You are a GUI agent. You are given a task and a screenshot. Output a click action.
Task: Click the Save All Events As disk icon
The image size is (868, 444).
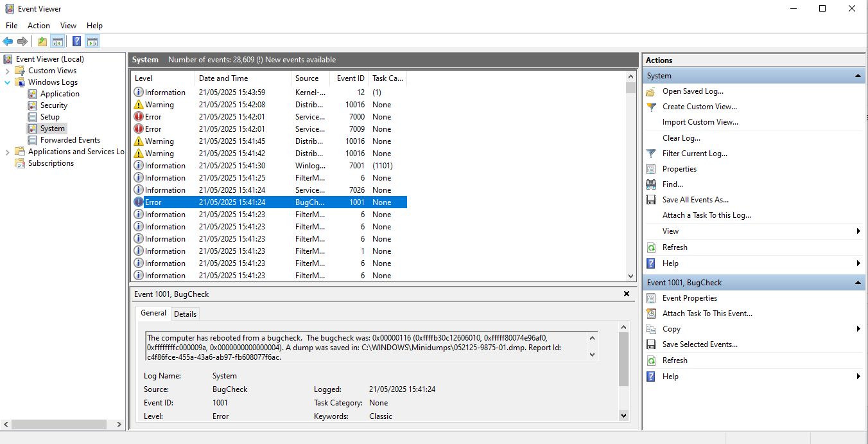[651, 200]
